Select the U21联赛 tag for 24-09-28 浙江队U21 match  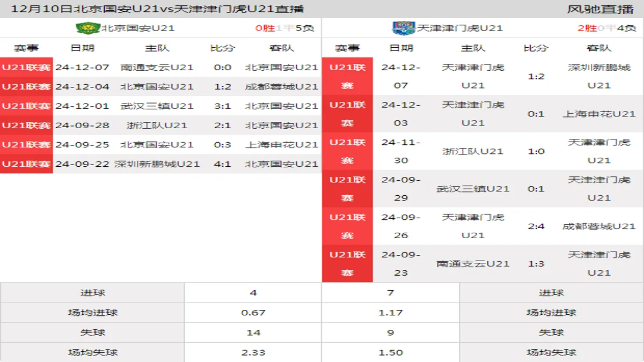pos(26,125)
